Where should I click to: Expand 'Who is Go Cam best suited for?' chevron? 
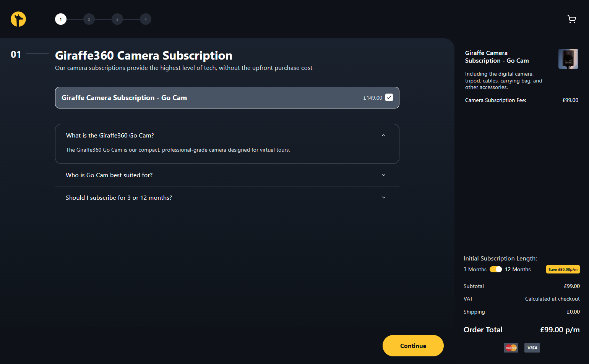384,175
